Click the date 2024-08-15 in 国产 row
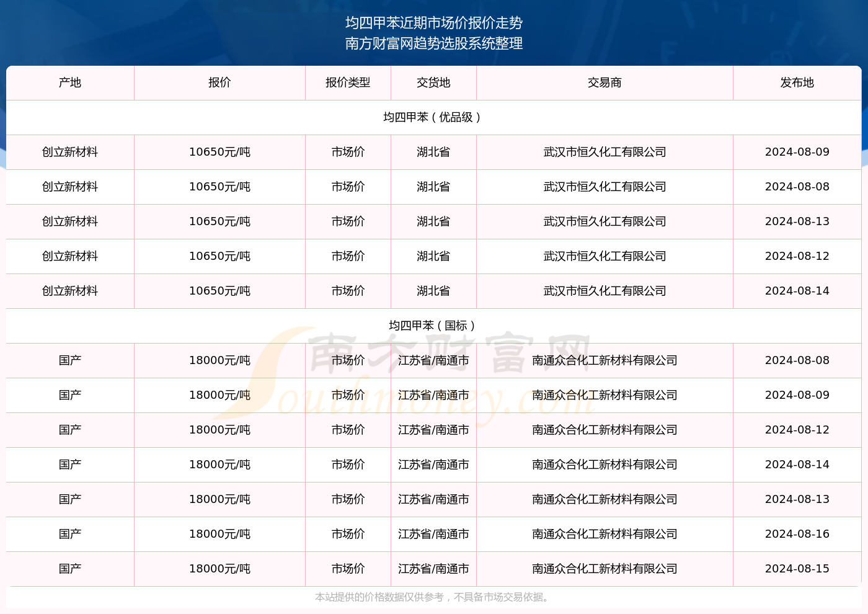 pos(797,569)
